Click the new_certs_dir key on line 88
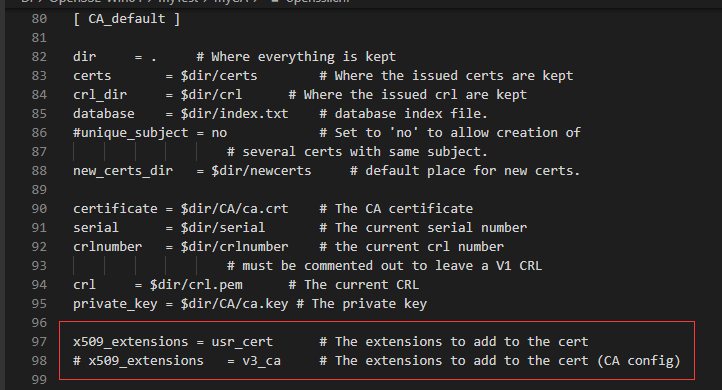The width and height of the screenshot is (722, 390). pos(123,171)
